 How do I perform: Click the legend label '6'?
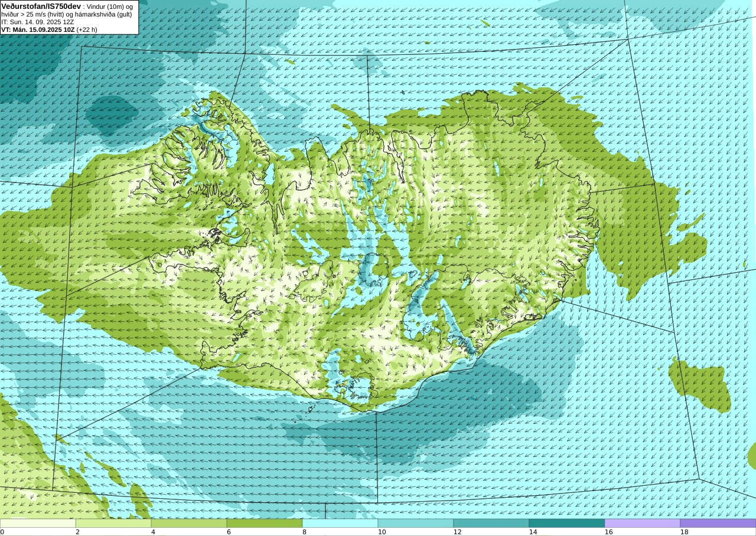tap(229, 532)
